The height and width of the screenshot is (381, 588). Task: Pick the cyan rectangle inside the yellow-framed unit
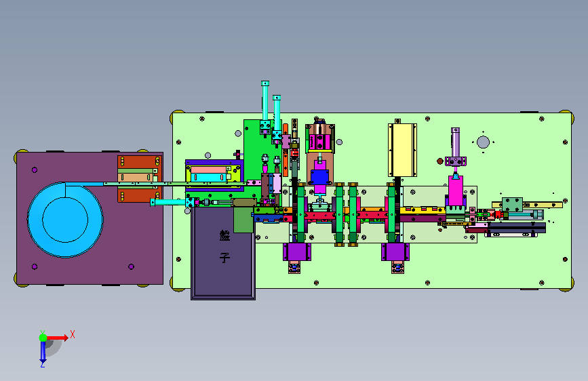(x=209, y=178)
